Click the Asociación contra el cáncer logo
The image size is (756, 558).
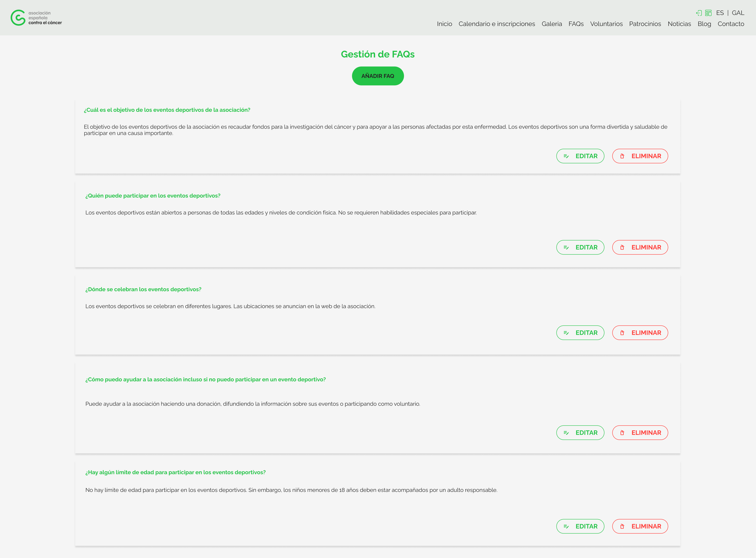[36, 18]
